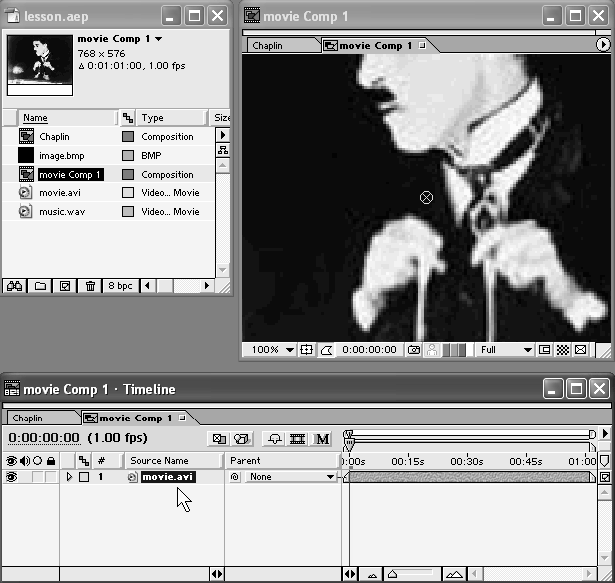Click the trash delete icon in Project panel
Viewport: 615px width, 583px height.
90,286
